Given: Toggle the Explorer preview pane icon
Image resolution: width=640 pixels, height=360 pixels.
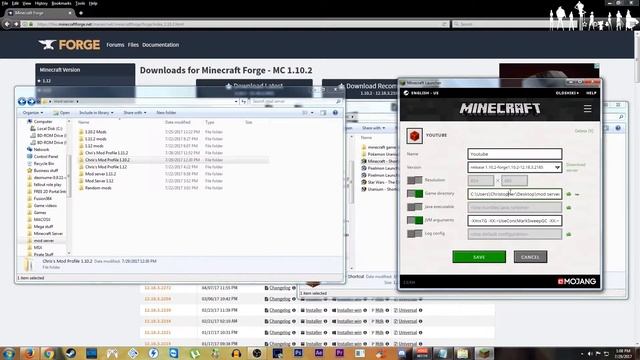Looking at the screenshot, I should tap(323, 113).
